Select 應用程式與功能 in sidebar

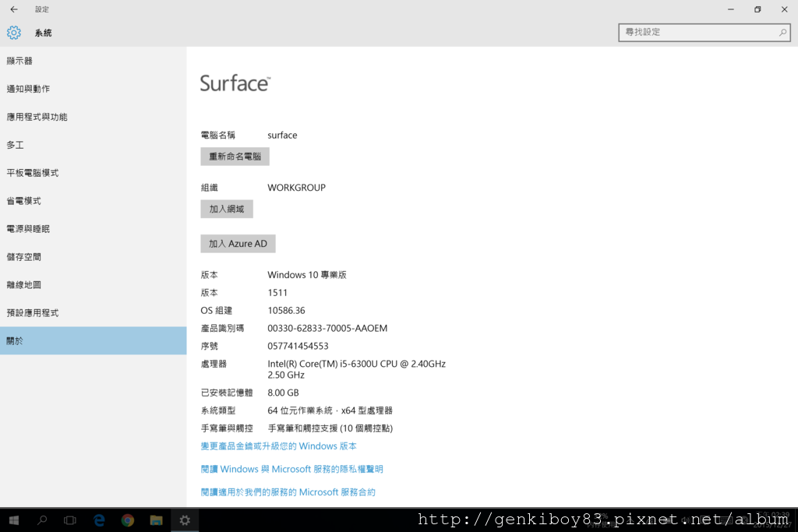(94, 117)
